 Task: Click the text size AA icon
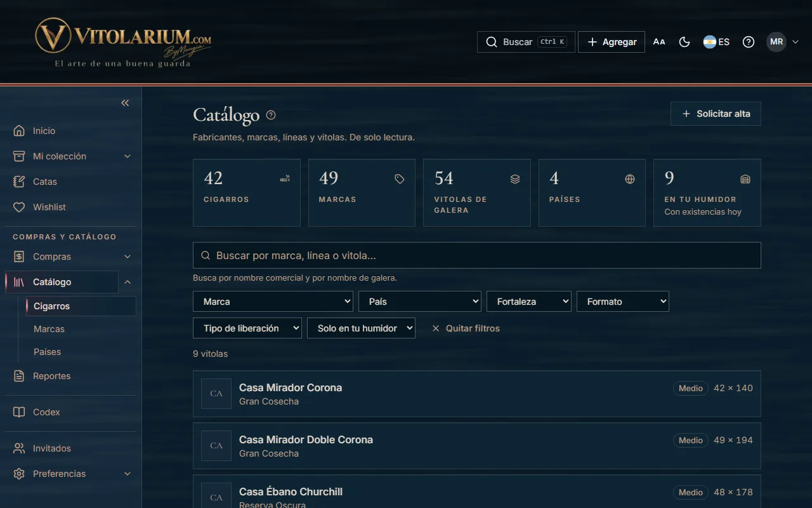pyautogui.click(x=659, y=42)
